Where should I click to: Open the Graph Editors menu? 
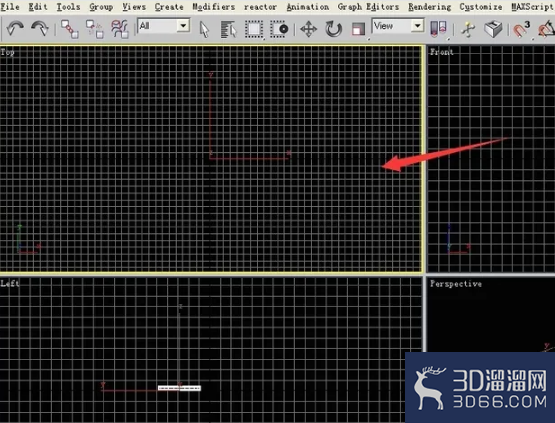click(x=368, y=7)
